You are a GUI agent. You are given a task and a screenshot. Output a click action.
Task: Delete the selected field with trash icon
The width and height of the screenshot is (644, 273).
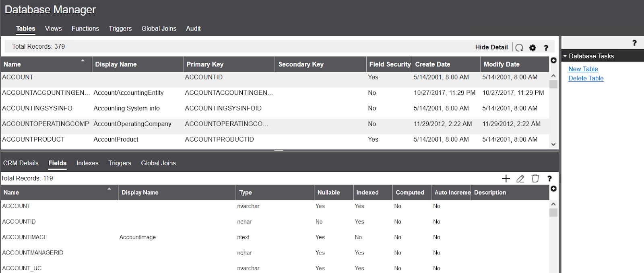click(x=535, y=179)
